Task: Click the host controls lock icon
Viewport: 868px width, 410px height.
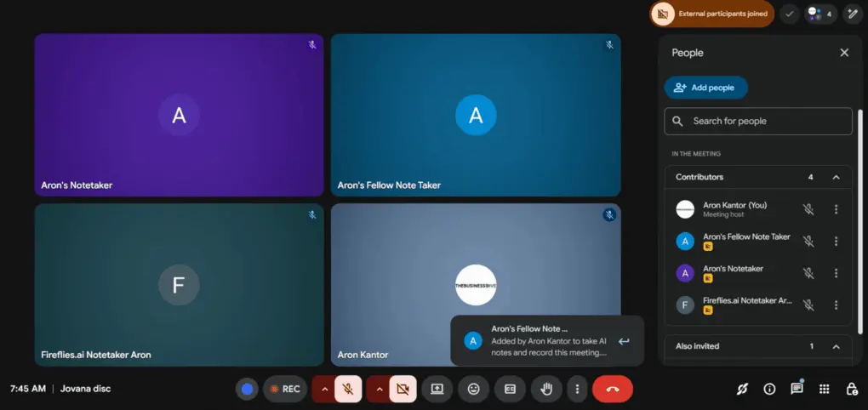Action: coord(852,389)
